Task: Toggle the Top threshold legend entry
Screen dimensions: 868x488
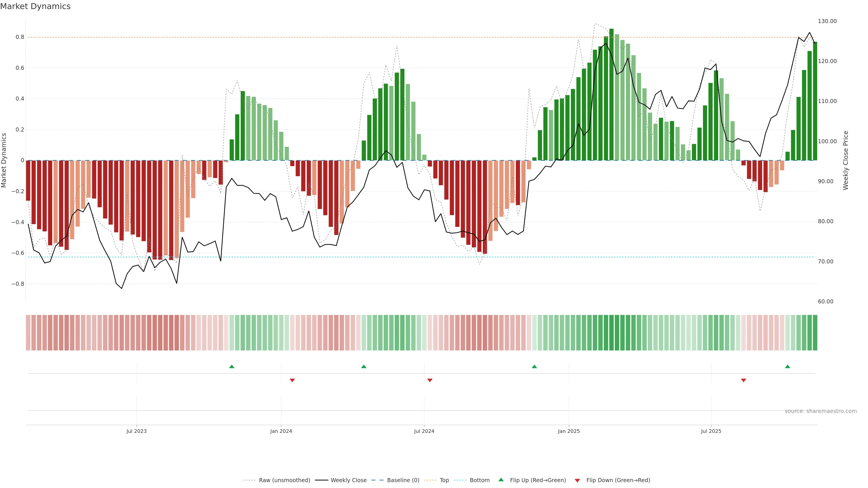Action: point(444,480)
